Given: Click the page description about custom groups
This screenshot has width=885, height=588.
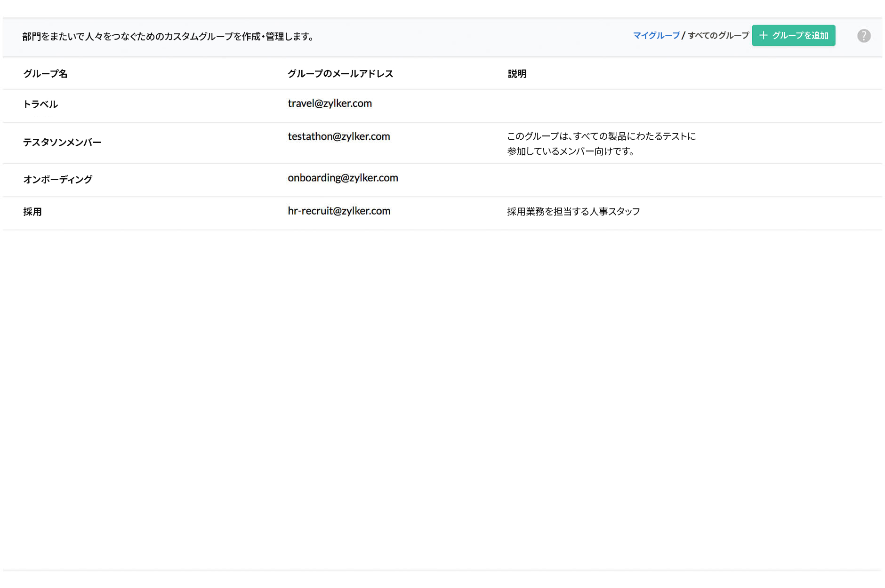Looking at the screenshot, I should [168, 35].
